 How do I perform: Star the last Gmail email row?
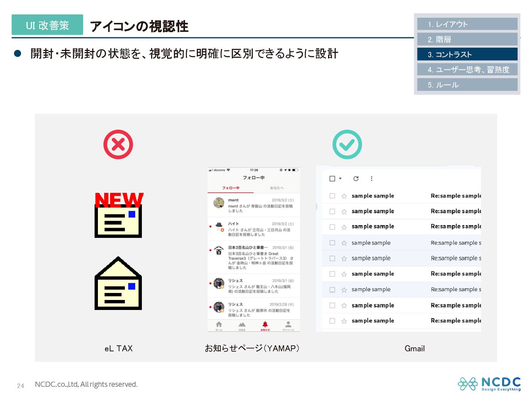(344, 321)
